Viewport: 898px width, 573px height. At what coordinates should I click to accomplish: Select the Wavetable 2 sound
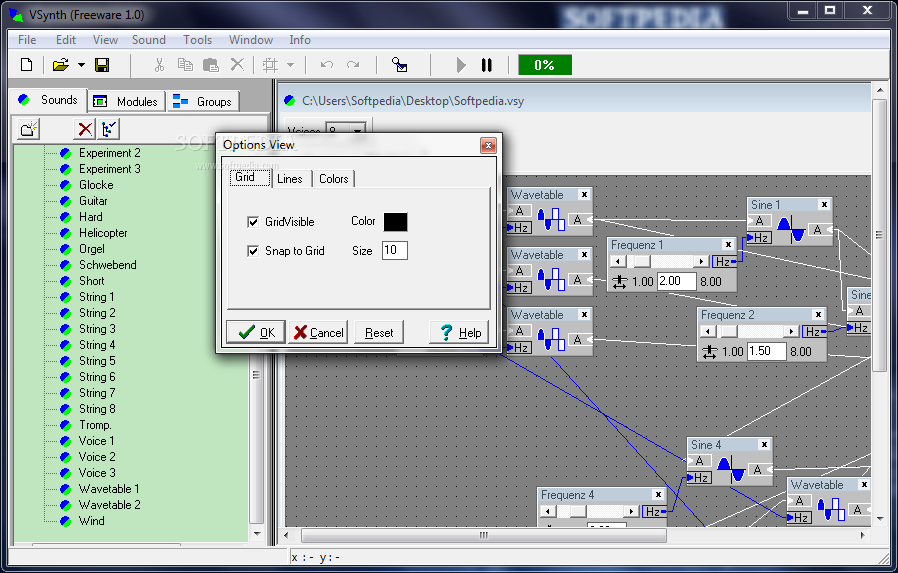[x=109, y=505]
